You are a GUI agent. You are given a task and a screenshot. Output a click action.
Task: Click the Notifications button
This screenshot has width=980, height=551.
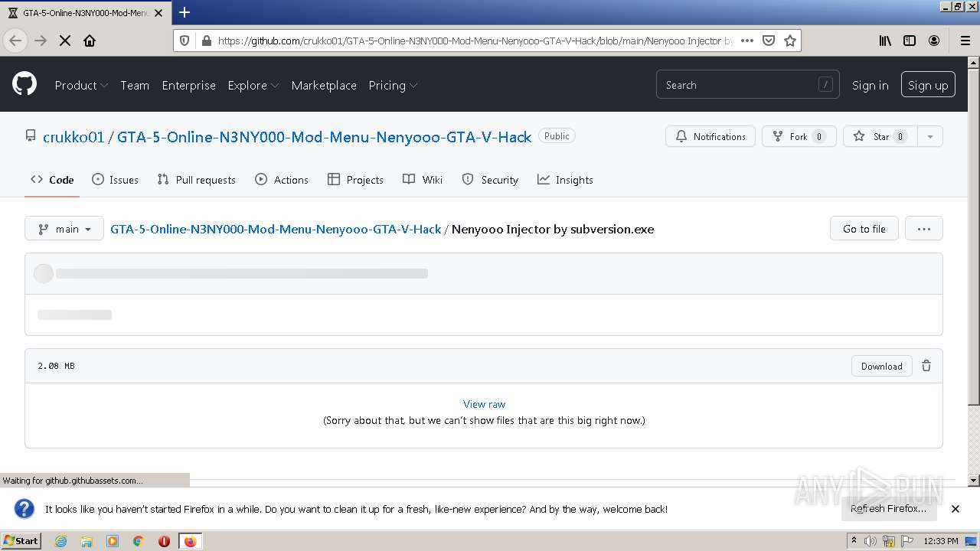(x=710, y=136)
